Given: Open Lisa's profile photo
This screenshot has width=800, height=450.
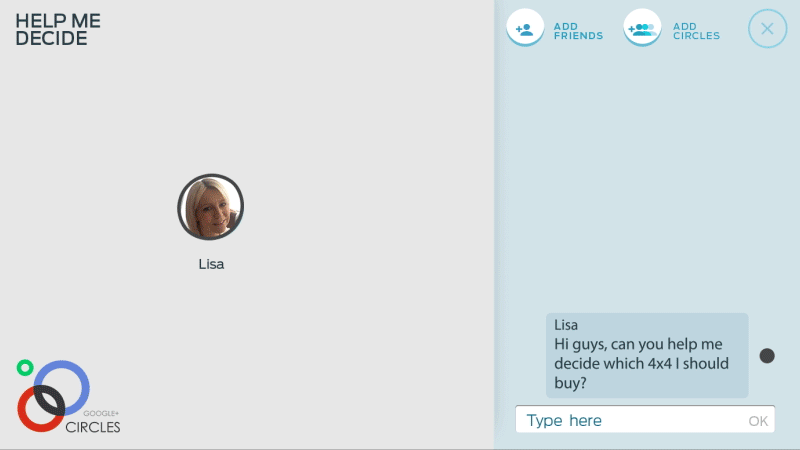Looking at the screenshot, I should (211, 207).
